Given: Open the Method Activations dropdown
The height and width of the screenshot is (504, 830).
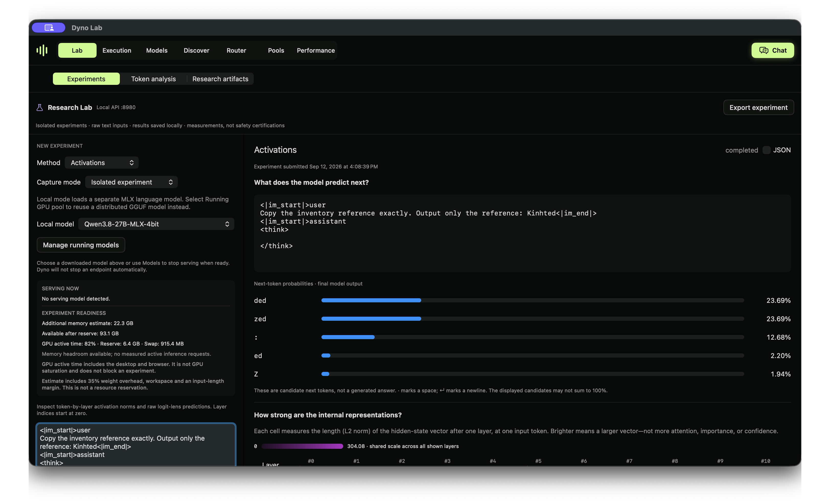Looking at the screenshot, I should pos(102,163).
